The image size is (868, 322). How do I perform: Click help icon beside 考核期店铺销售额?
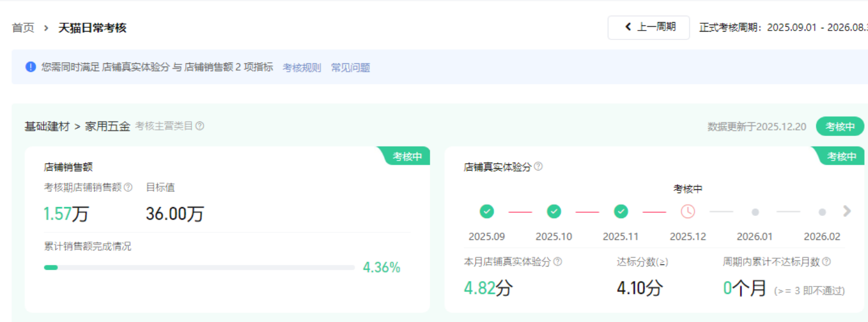point(128,188)
